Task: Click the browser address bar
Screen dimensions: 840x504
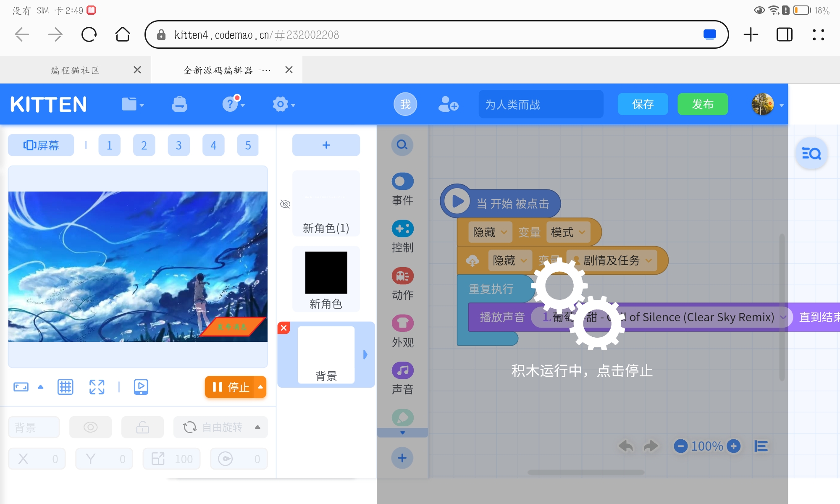Action: click(437, 34)
